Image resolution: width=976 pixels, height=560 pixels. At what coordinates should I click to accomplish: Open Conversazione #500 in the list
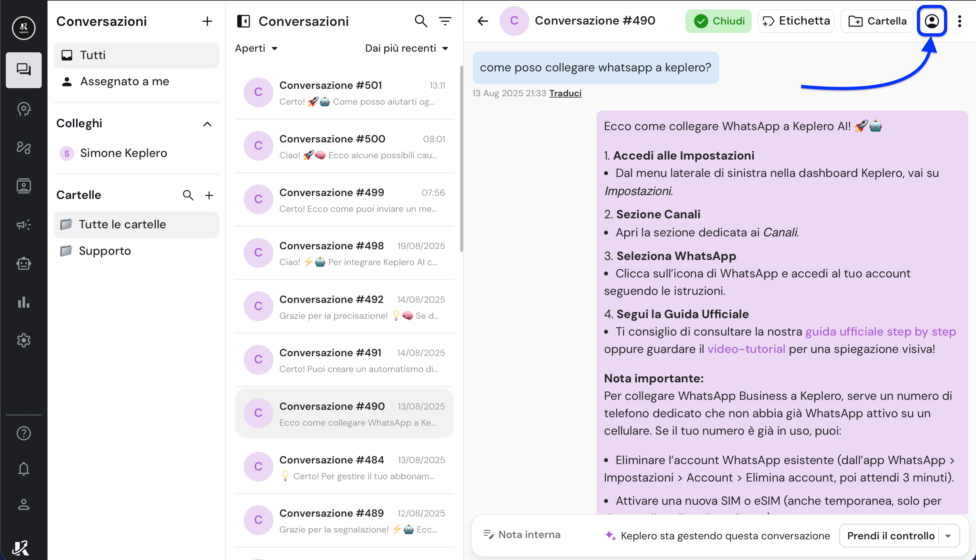pos(344,146)
